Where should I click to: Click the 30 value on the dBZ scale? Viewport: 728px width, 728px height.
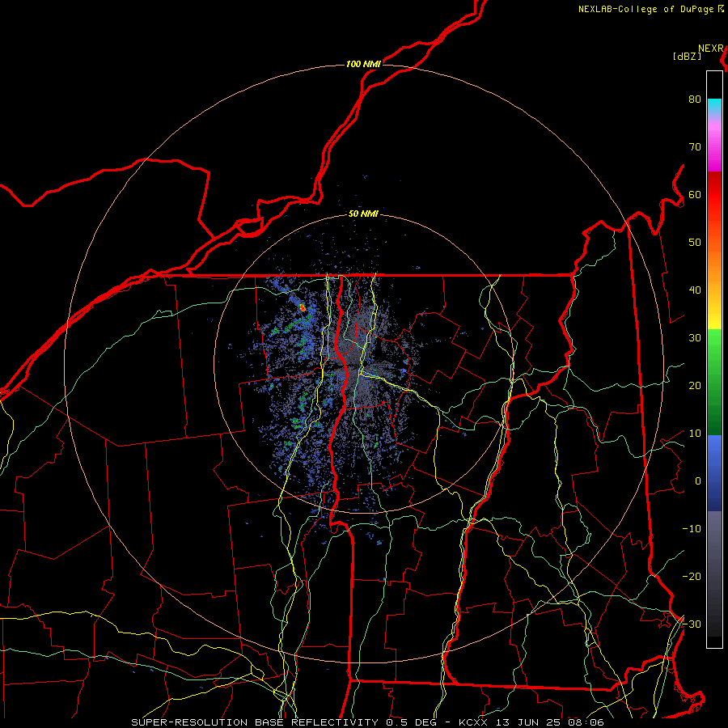pyautogui.click(x=695, y=337)
